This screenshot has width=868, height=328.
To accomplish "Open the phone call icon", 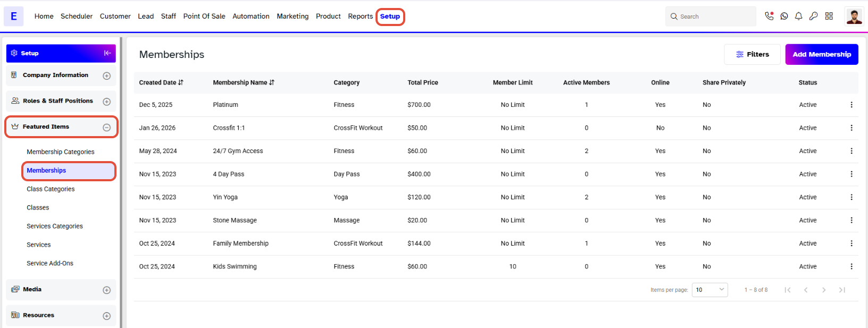I will pos(769,16).
